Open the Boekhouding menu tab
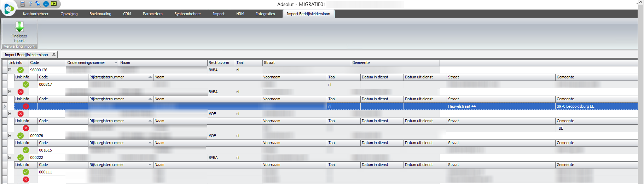 (x=100, y=14)
